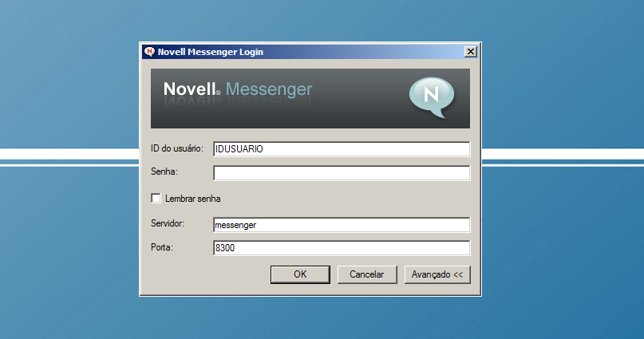Click the Novell Messenger banner wordmark
Image resolution: width=644 pixels, height=339 pixels.
tap(238, 89)
